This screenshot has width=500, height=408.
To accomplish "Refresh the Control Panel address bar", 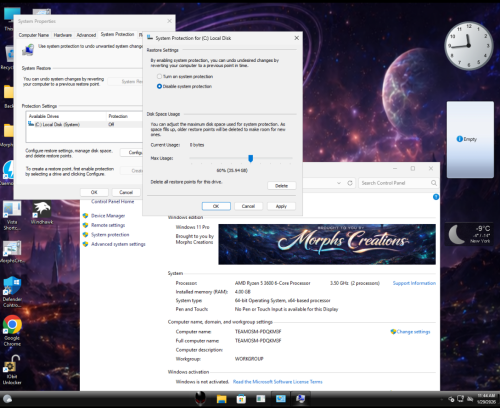I will (350, 183).
